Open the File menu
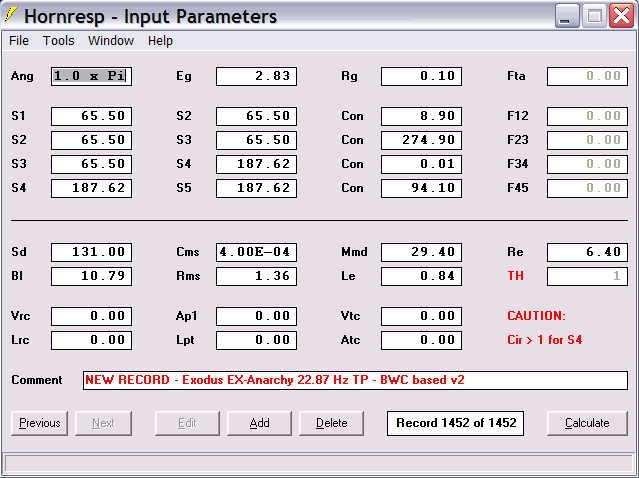Image resolution: width=639 pixels, height=478 pixels. [19, 41]
